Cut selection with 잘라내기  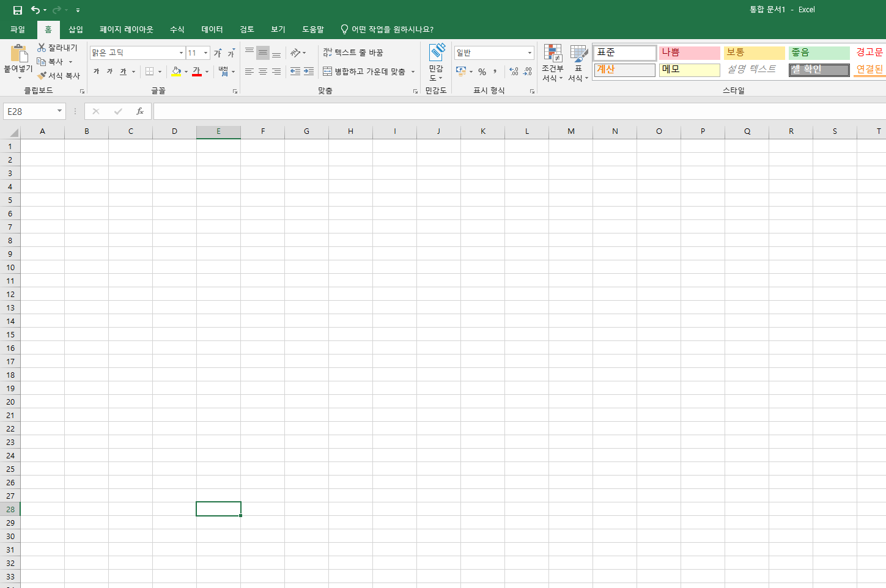point(57,48)
